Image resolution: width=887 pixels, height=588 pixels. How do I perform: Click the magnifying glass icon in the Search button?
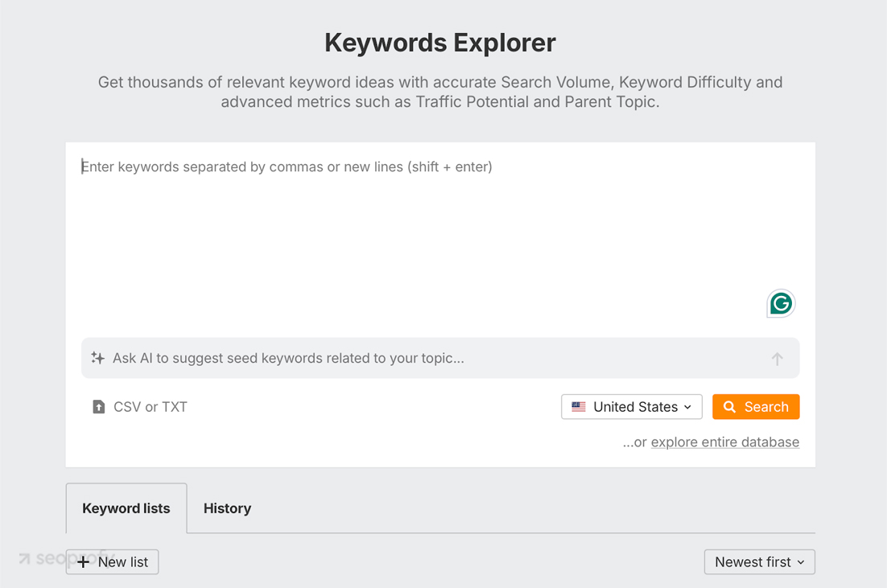coord(729,407)
